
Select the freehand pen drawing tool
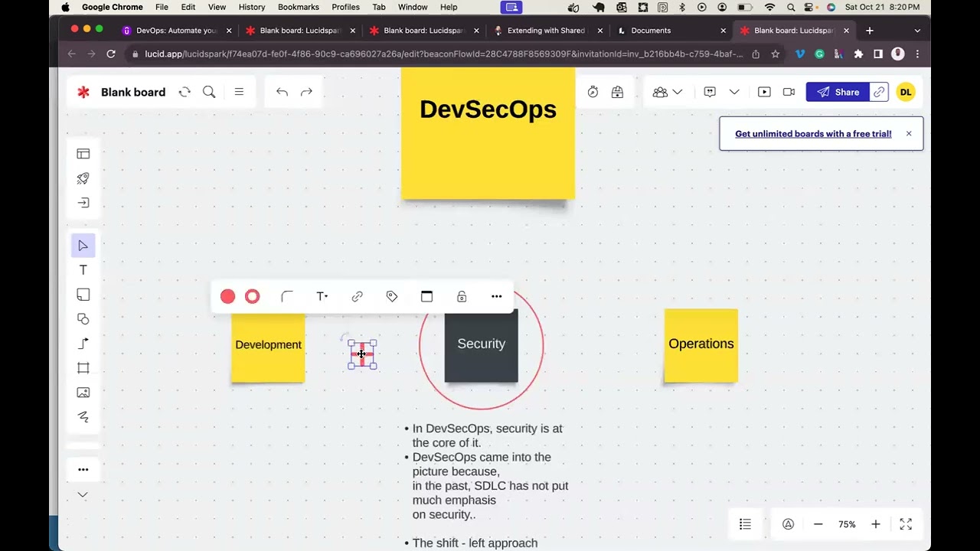coord(83,417)
